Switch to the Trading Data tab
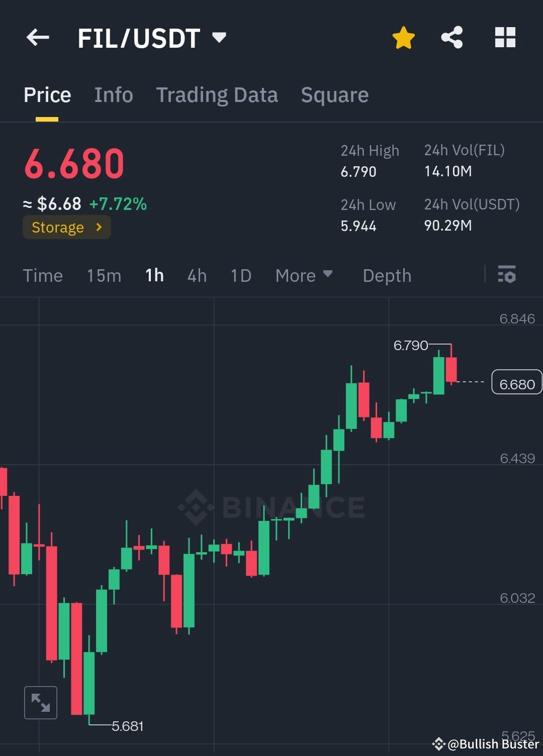This screenshot has width=543, height=756. click(217, 95)
